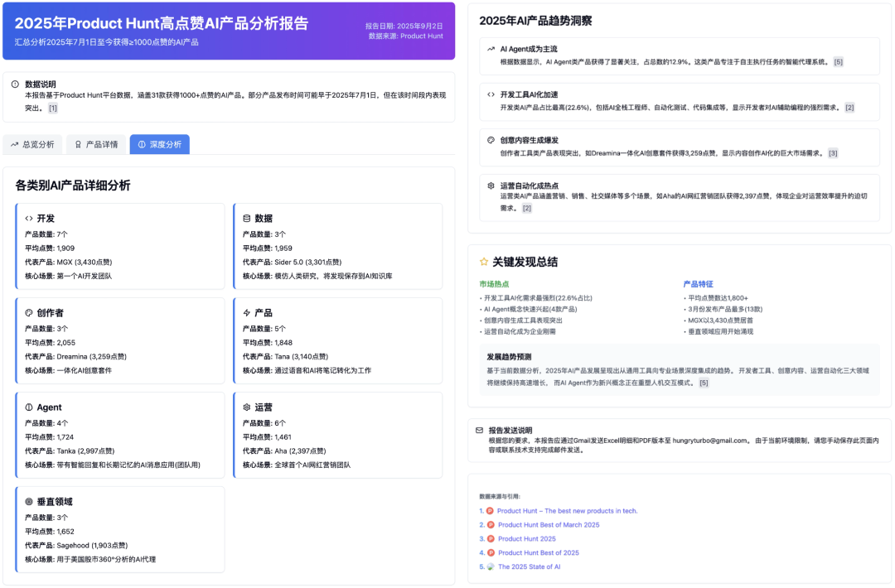Viewport: 895px width, 588px height.
Task: Click the database icon beside 数据 card title
Action: coord(247,219)
